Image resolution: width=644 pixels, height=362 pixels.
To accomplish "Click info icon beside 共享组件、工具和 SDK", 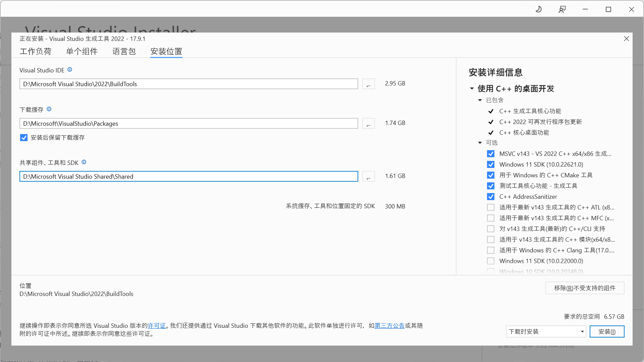I will point(84,162).
